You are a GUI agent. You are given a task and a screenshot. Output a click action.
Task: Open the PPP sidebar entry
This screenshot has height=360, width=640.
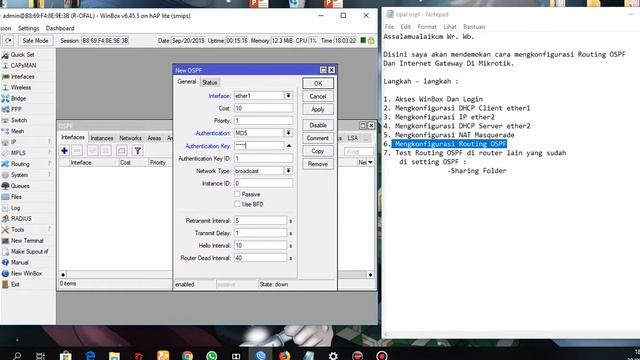16,109
